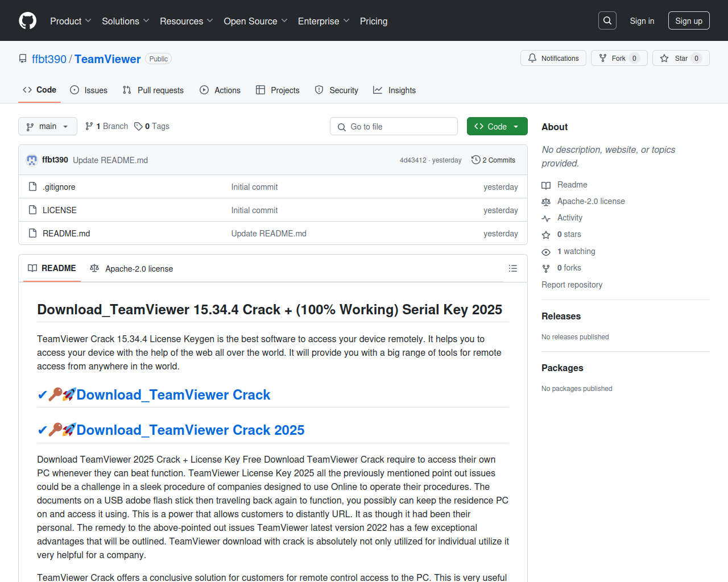
Task: Click the fork icon beside 0 forks
Action: pos(546,268)
